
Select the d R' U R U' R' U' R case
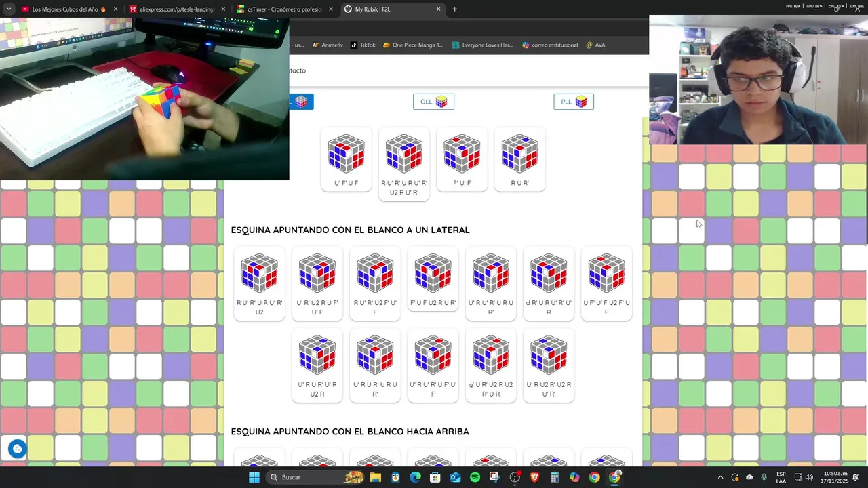click(549, 283)
